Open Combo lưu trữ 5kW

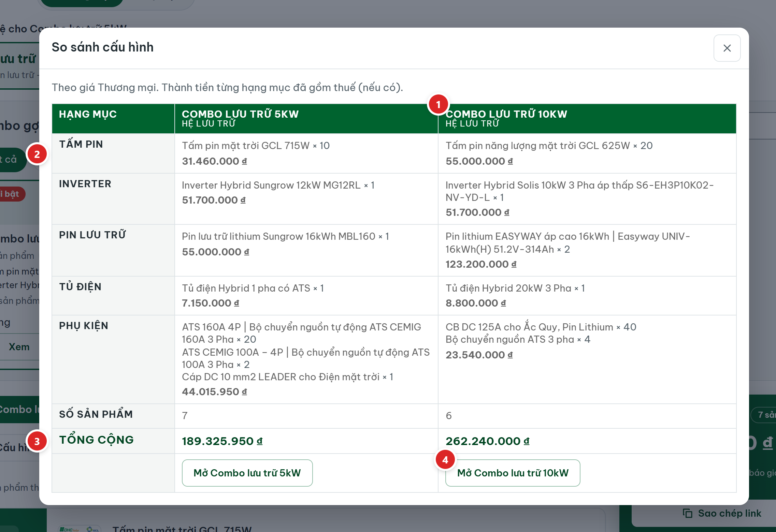(247, 473)
